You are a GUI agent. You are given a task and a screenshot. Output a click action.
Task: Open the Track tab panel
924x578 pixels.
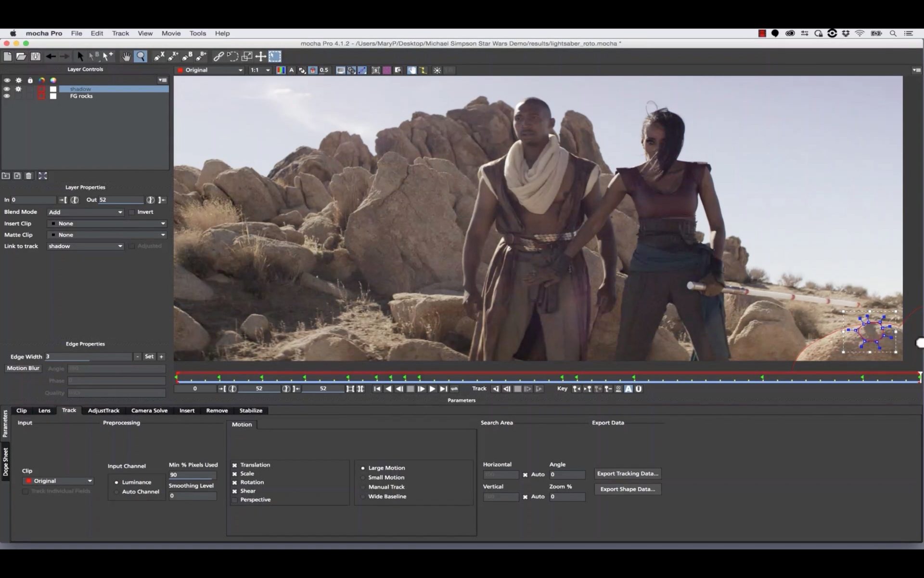click(x=68, y=410)
